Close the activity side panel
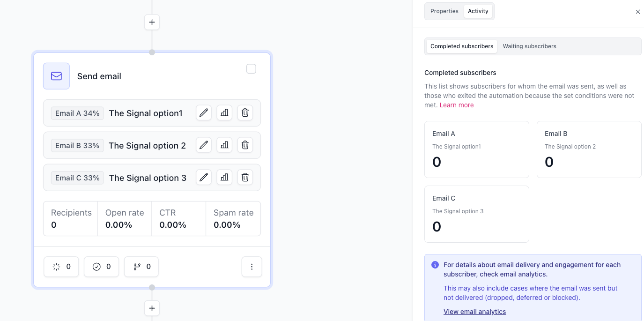This screenshot has width=644, height=321. [638, 12]
